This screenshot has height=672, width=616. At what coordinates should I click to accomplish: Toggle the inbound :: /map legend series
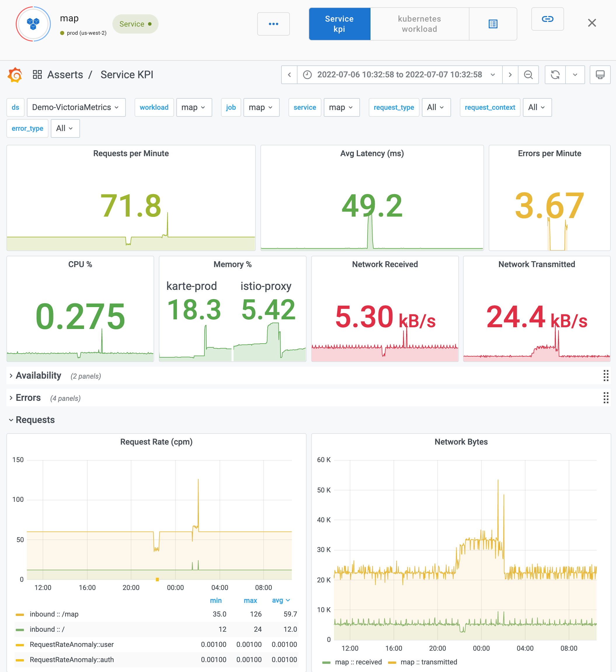point(54,614)
